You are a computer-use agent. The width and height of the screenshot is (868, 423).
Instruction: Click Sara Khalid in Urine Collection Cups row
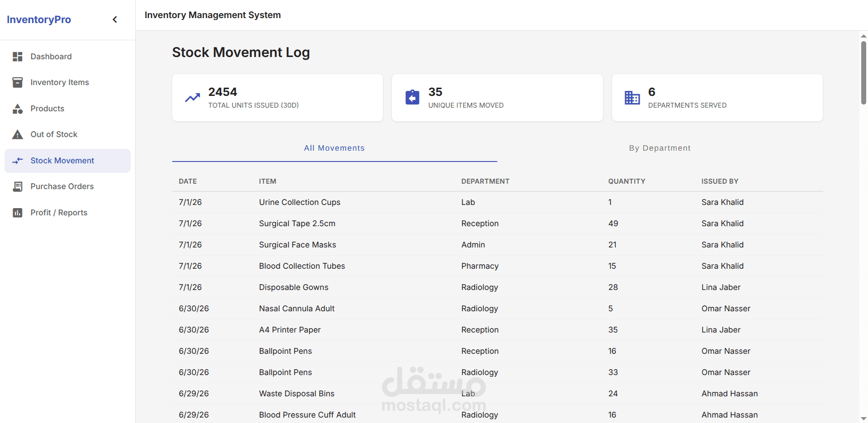click(722, 202)
